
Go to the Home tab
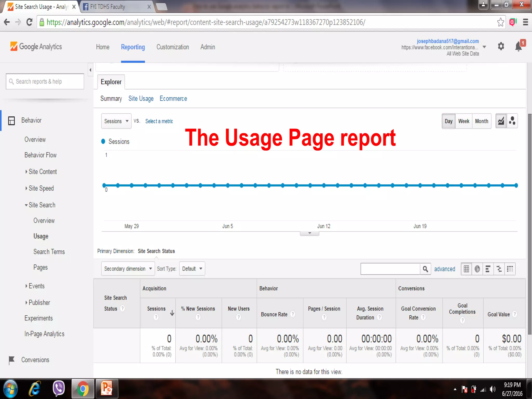pos(103,47)
